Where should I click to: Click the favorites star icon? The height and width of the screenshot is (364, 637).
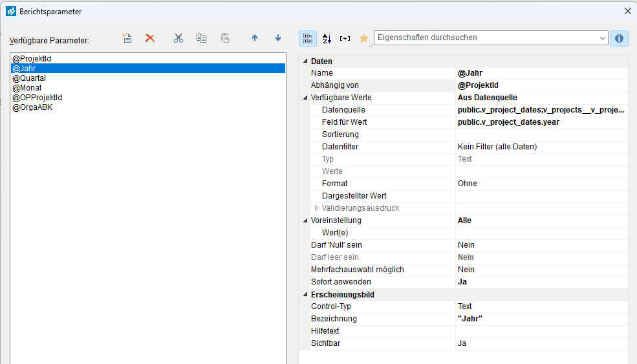tap(363, 38)
